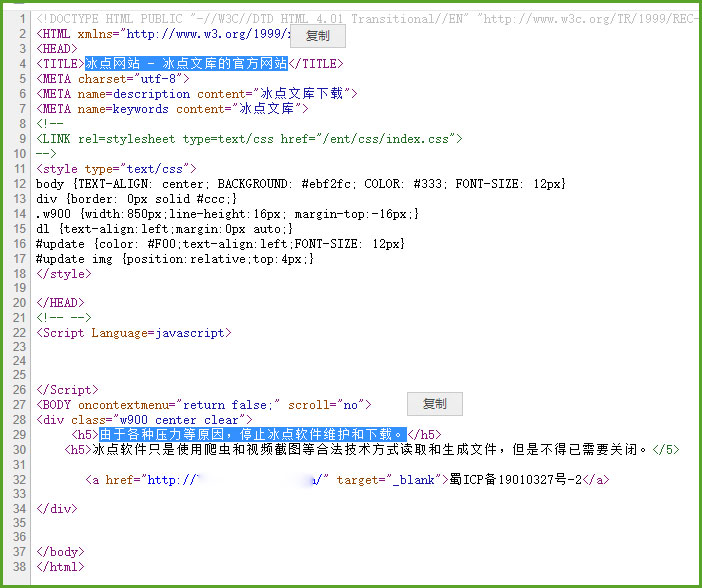This screenshot has height=588, width=702.
Task: Click the target="_blank" attribute text
Action: click(389, 480)
